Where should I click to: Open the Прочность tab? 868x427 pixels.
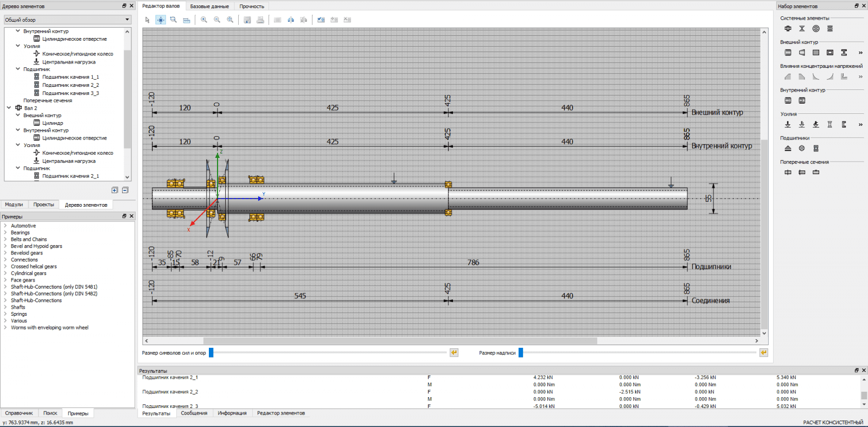point(252,7)
